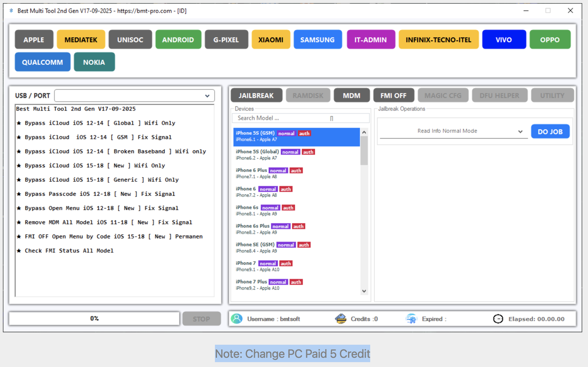Click log line Bypass iCloud iOS 15-18 Generic

pyautogui.click(x=97, y=180)
